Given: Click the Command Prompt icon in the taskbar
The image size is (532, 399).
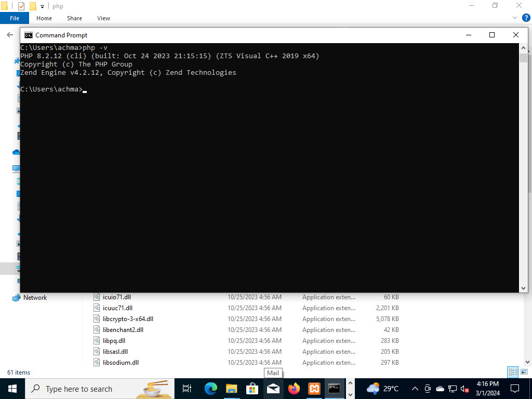Looking at the screenshot, I should tap(335, 388).
